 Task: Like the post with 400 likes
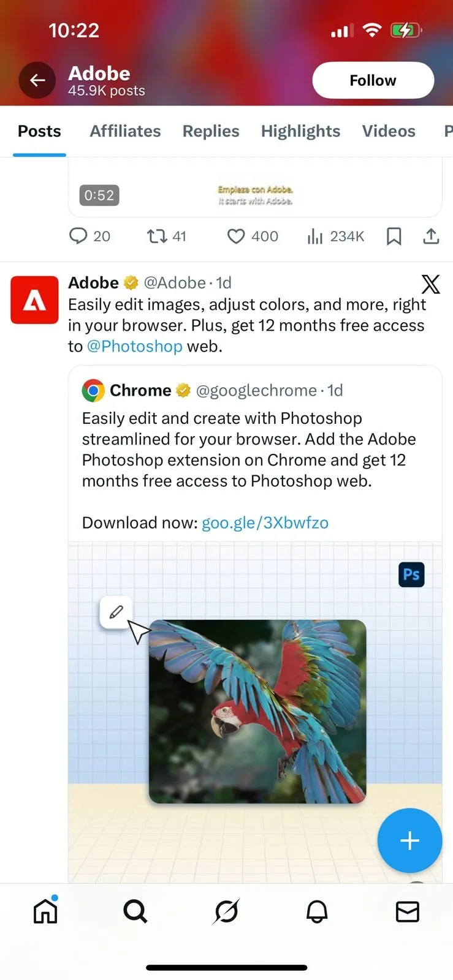pos(236,236)
